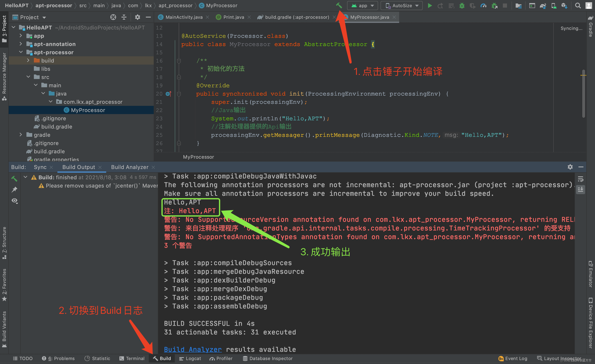The width and height of the screenshot is (595, 364).
Task: Open the TODO tool window
Action: click(23, 358)
